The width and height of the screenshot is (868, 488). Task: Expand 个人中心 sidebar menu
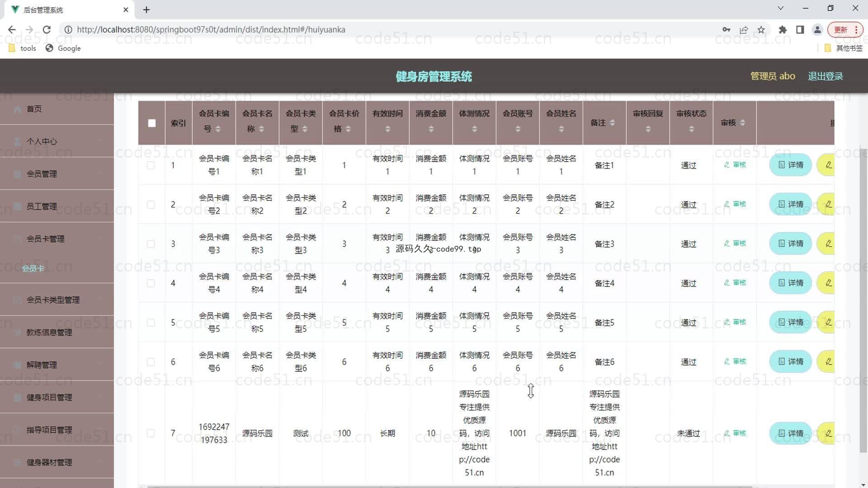pos(57,141)
